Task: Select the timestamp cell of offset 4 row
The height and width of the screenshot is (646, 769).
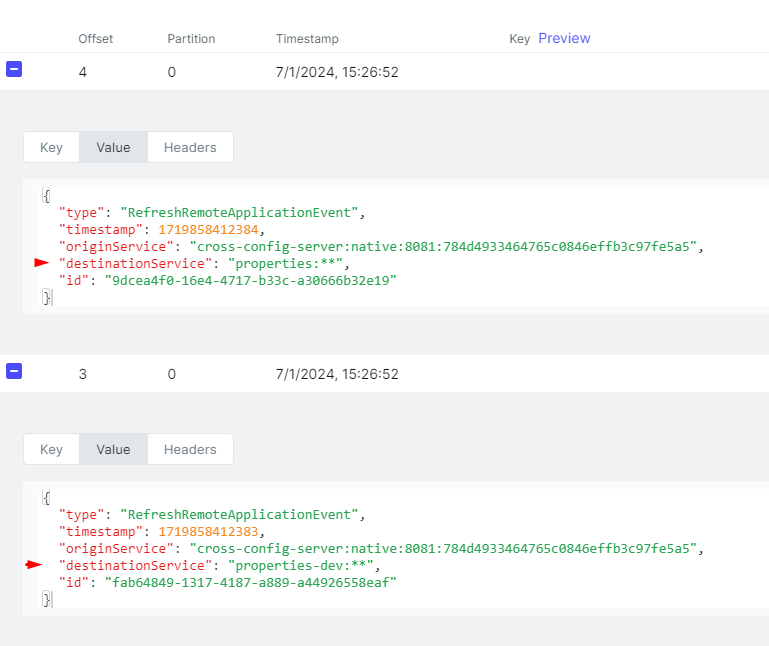Action: (337, 72)
